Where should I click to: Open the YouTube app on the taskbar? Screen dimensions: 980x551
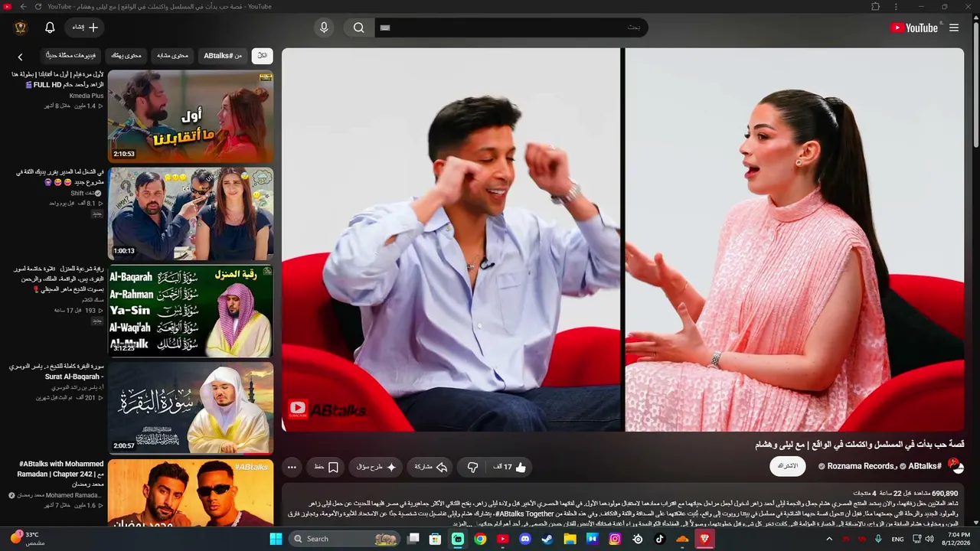[x=502, y=539]
